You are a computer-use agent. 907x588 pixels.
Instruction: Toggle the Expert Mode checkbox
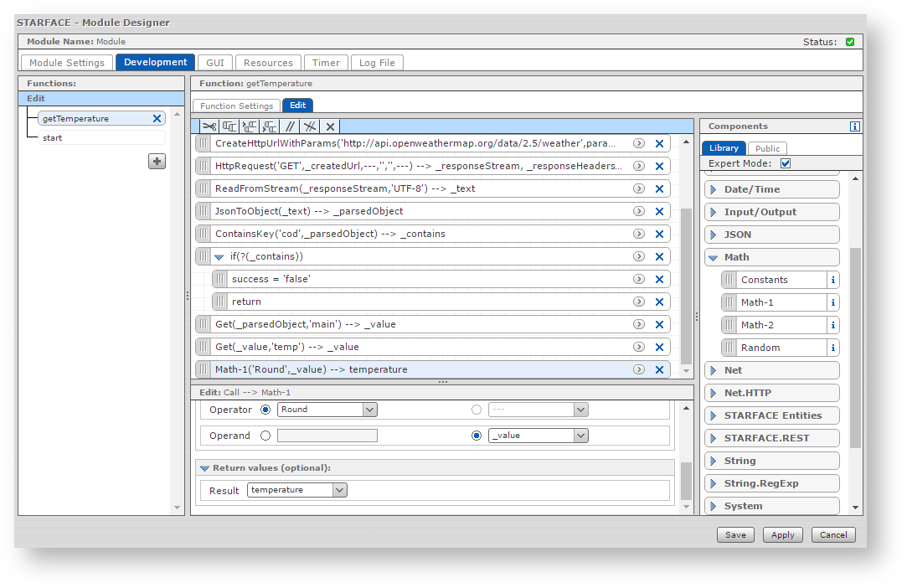pyautogui.click(x=786, y=163)
